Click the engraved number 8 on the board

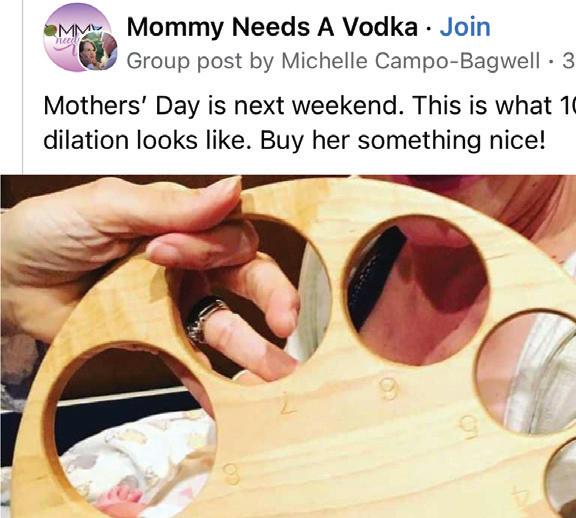pos(231,474)
